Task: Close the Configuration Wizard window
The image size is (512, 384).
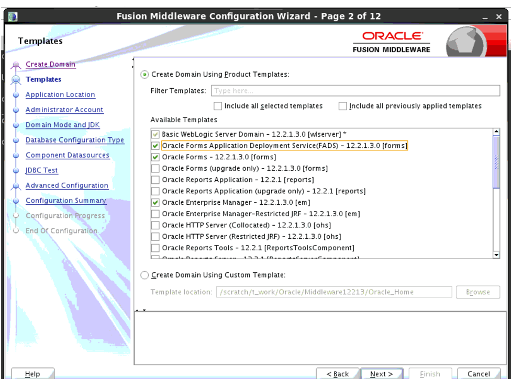Action: [x=499, y=17]
